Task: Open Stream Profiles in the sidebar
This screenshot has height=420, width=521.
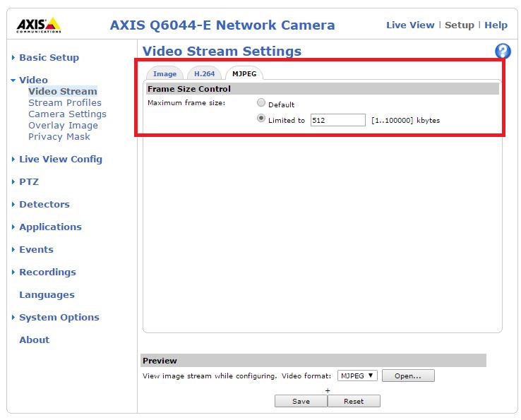Action: pos(64,103)
